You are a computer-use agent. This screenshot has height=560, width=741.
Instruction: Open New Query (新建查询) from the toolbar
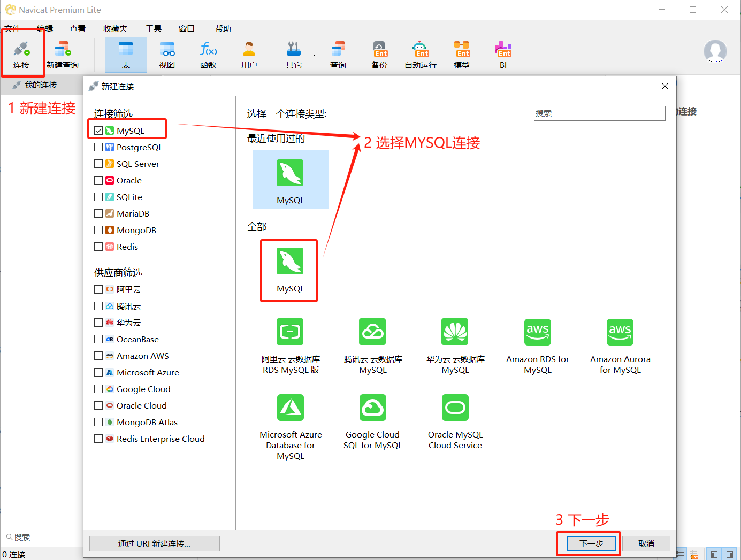coord(63,55)
